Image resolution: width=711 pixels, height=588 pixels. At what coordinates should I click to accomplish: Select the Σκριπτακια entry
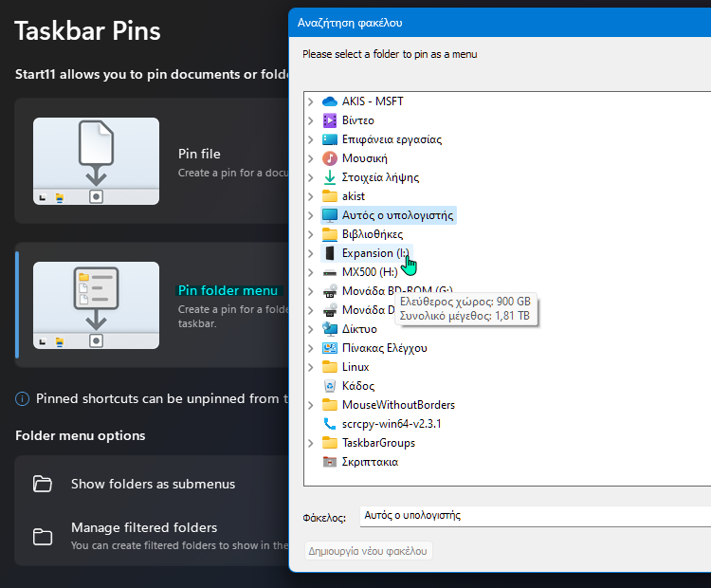(x=370, y=462)
